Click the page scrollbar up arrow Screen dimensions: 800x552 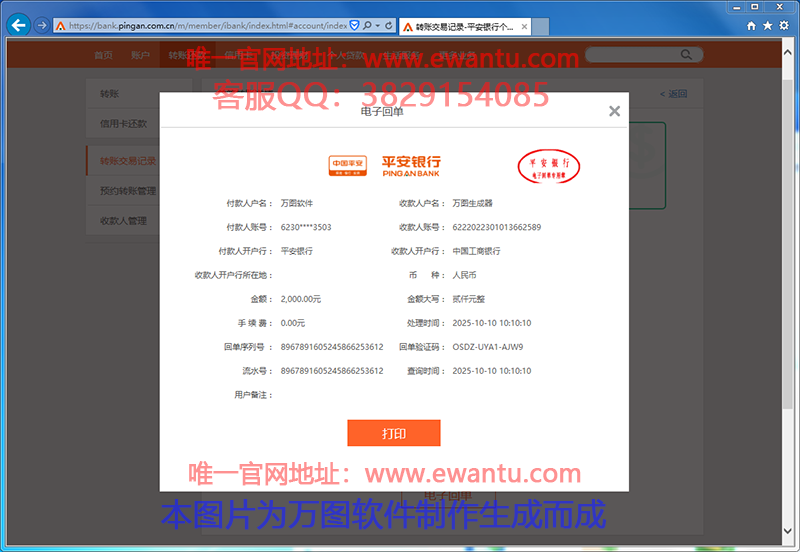[x=787, y=52]
